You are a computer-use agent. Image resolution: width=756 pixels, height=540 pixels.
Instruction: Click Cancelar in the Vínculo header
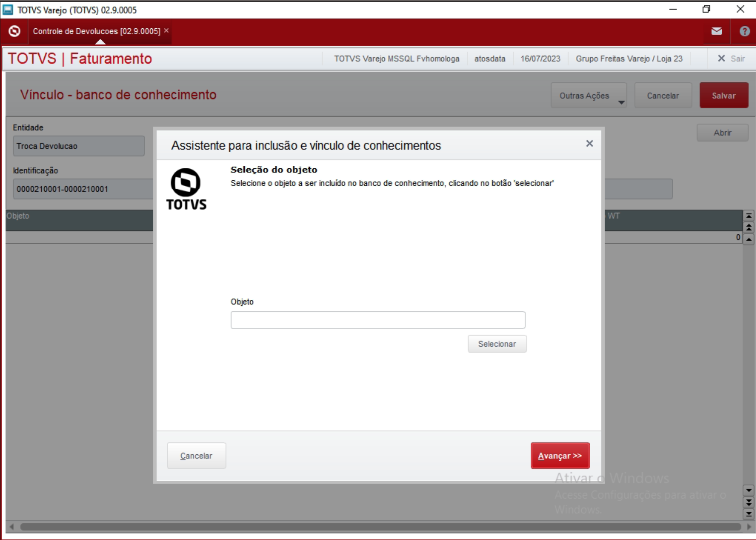click(663, 96)
